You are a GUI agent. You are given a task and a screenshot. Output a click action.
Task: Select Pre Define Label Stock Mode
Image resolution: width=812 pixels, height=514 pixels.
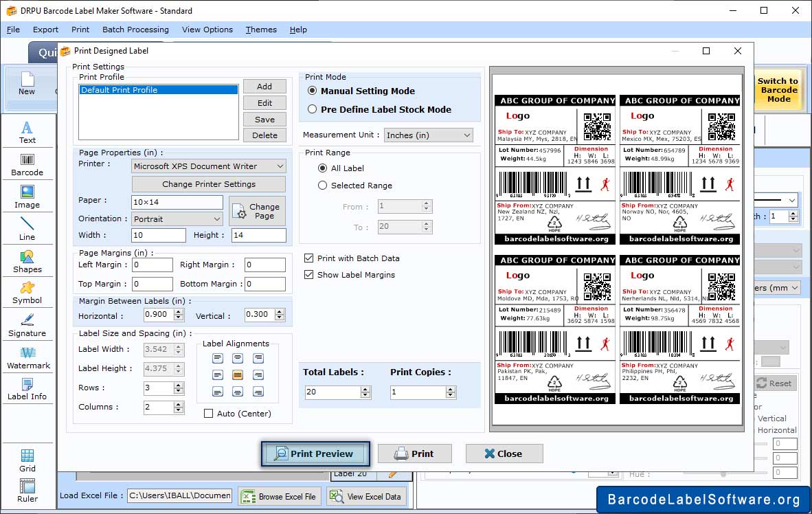(x=313, y=109)
